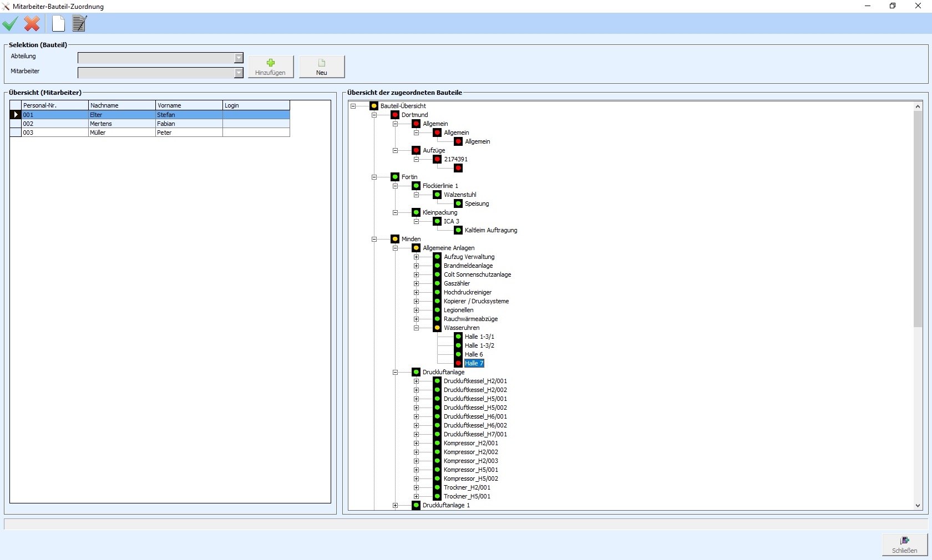
Task: Expand Kompressor_H2/001 node
Action: 416,443
